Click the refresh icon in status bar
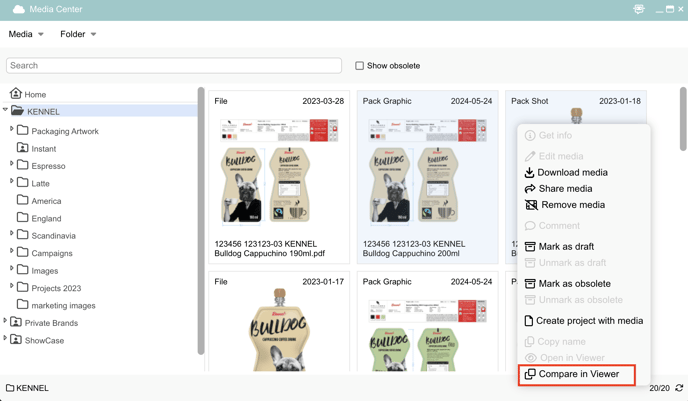Viewport: 688px width, 401px height. point(679,388)
